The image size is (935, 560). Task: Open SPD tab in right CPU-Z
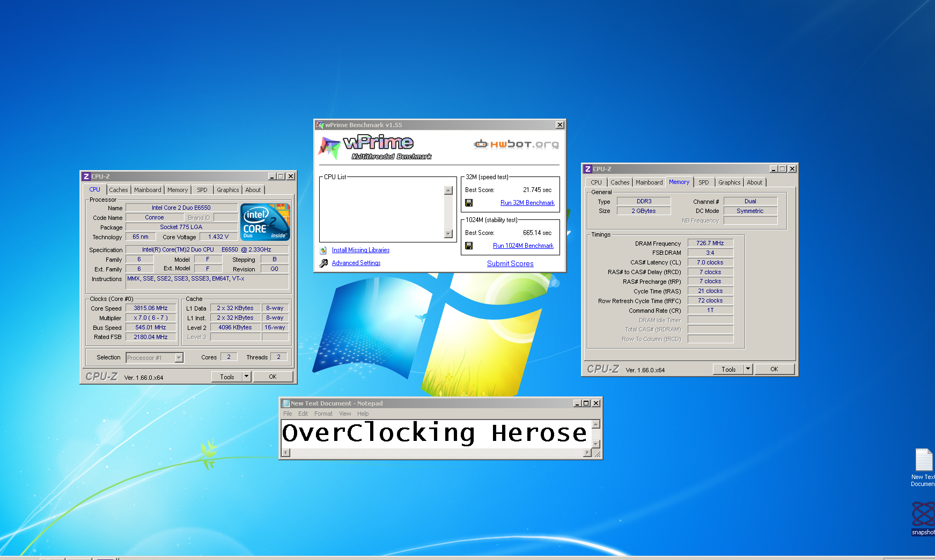(704, 182)
